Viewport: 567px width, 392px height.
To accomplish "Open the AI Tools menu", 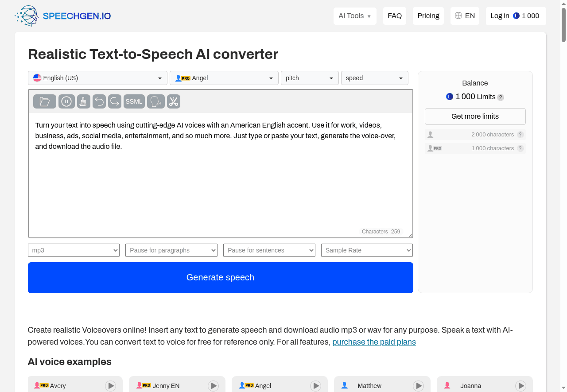I will (355, 16).
